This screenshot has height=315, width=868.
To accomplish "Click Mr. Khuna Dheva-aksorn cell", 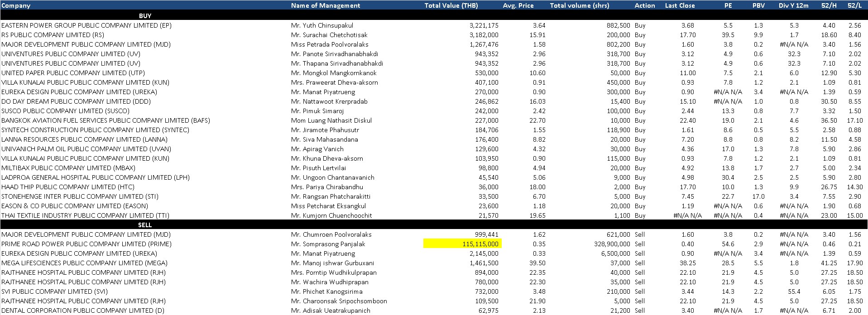I will [327, 158].
